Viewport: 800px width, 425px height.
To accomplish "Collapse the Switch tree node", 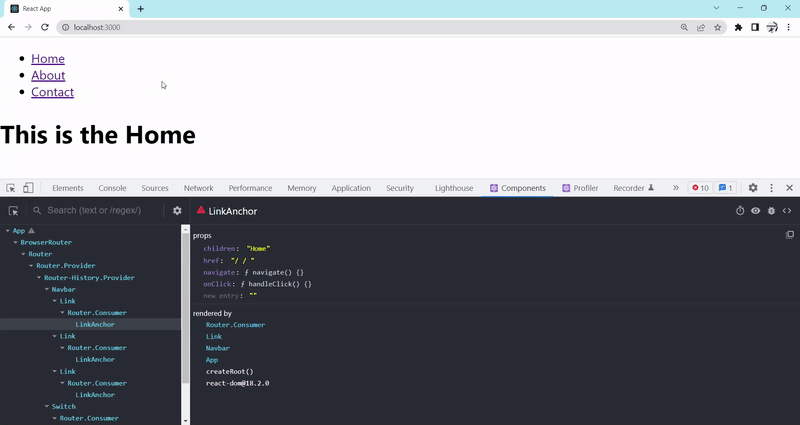I will click(47, 407).
